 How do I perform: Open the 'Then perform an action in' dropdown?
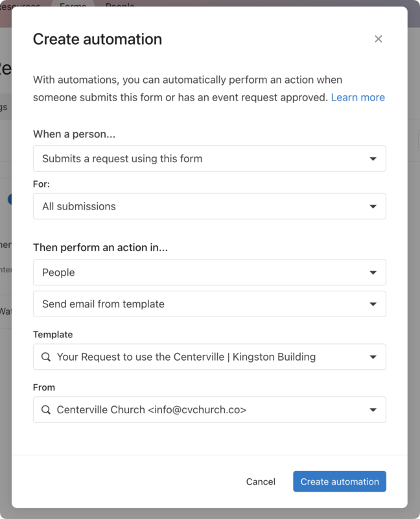pyautogui.click(x=209, y=272)
